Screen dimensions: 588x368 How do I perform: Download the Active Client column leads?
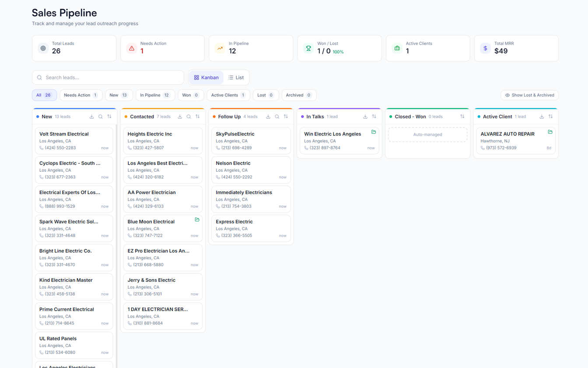click(542, 117)
